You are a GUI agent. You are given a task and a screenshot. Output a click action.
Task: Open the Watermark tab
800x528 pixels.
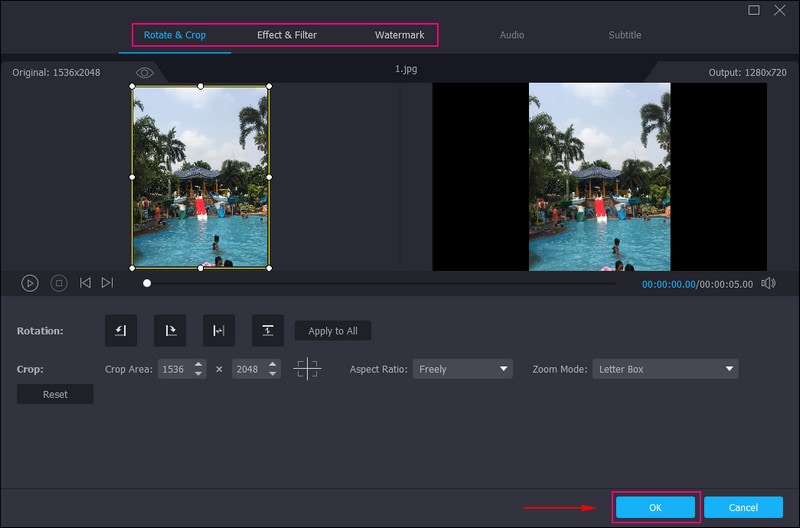(x=399, y=35)
